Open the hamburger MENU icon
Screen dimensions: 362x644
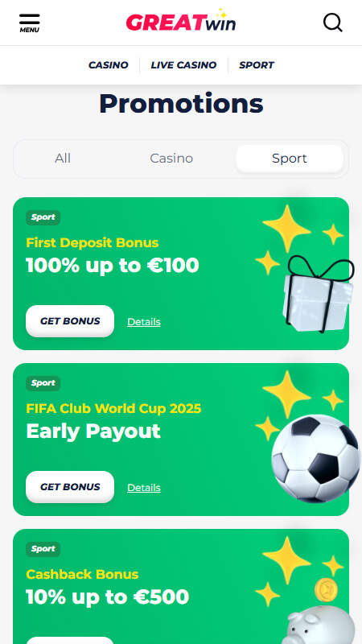click(30, 23)
